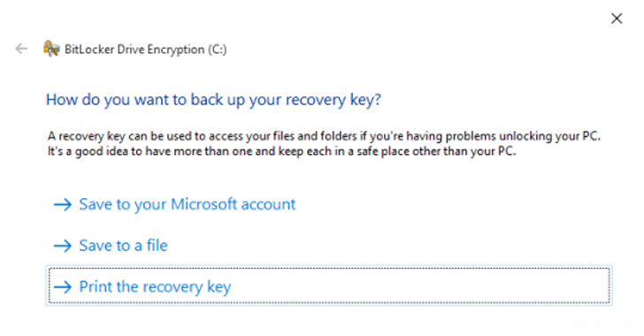Click empty space inside the focused Print option row
Viewport: 644px width, 336px height.
[410, 286]
